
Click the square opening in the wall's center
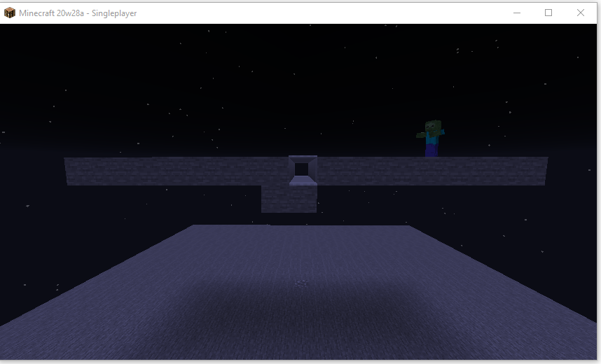point(302,169)
